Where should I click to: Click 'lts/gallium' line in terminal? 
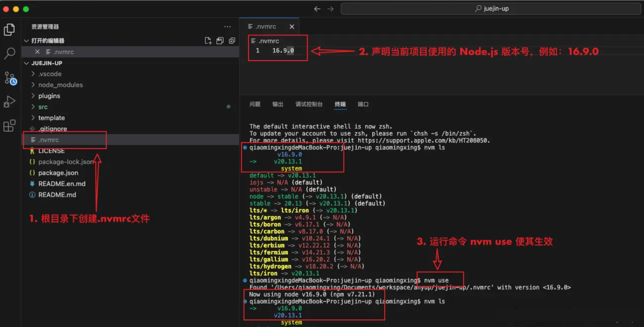coord(305,259)
